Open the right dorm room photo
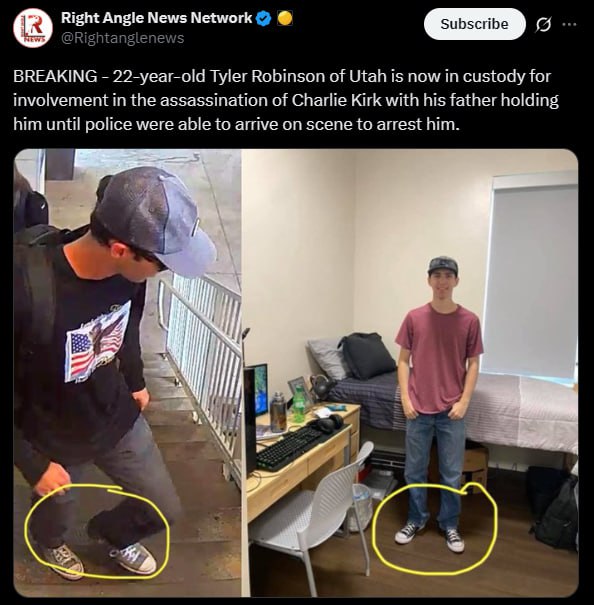 click(410, 372)
